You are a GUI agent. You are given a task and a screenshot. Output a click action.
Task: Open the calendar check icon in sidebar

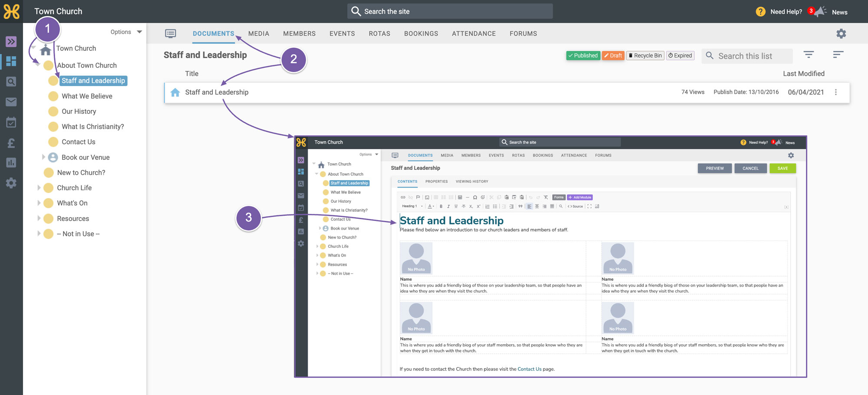click(x=11, y=122)
